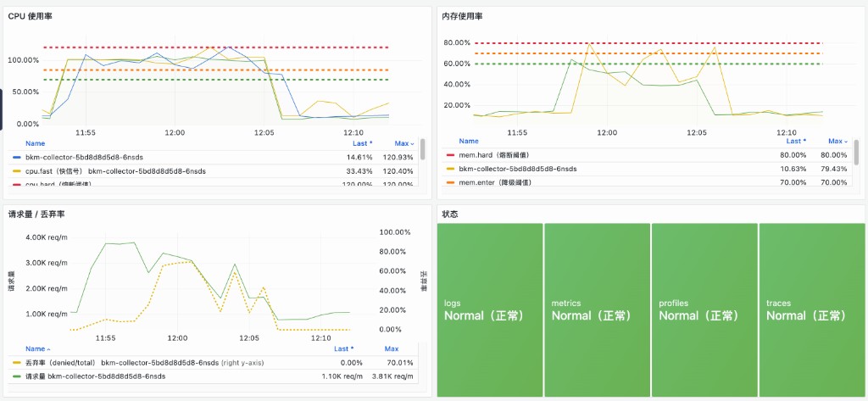The height and width of the screenshot is (401, 868).
Task: Open the 请求量 / 丢弃率 panel title menu
Action: (x=36, y=214)
